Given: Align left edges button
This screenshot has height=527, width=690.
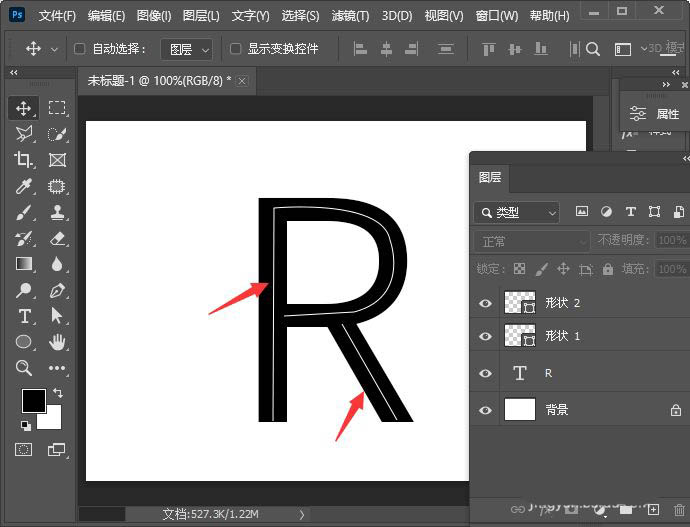Looking at the screenshot, I should coord(360,49).
